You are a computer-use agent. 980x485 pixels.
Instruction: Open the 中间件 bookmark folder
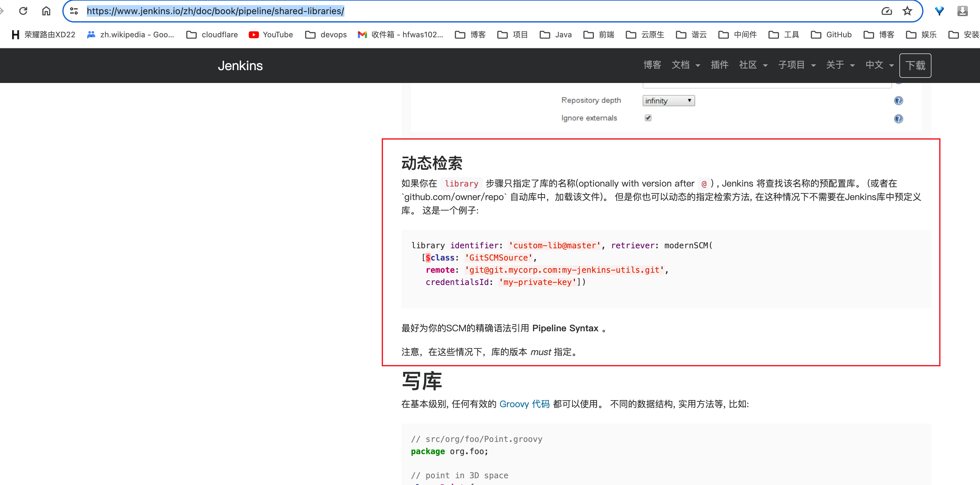(x=737, y=35)
